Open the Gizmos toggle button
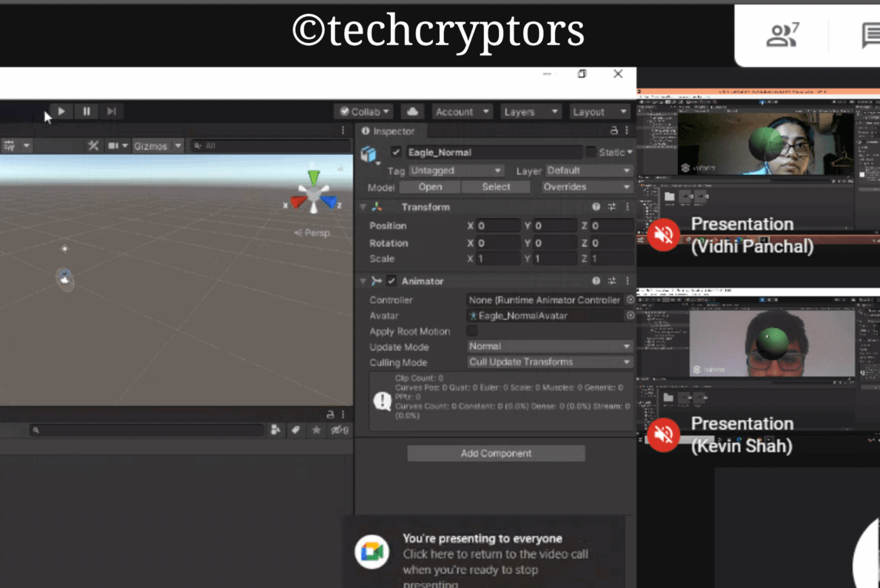 (x=151, y=146)
